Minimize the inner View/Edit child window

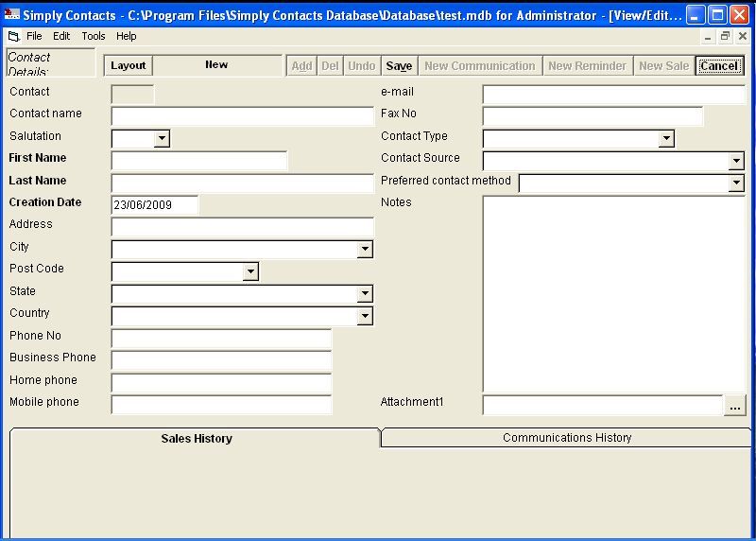(708, 37)
